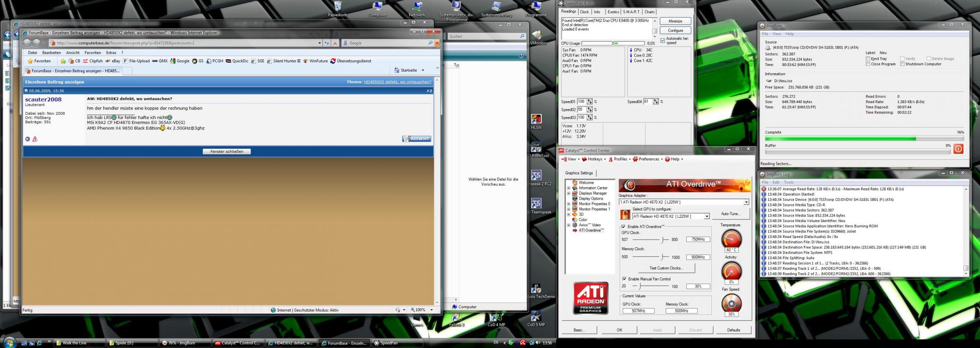Check Shutdown Computer in ImgBurn

point(902,64)
